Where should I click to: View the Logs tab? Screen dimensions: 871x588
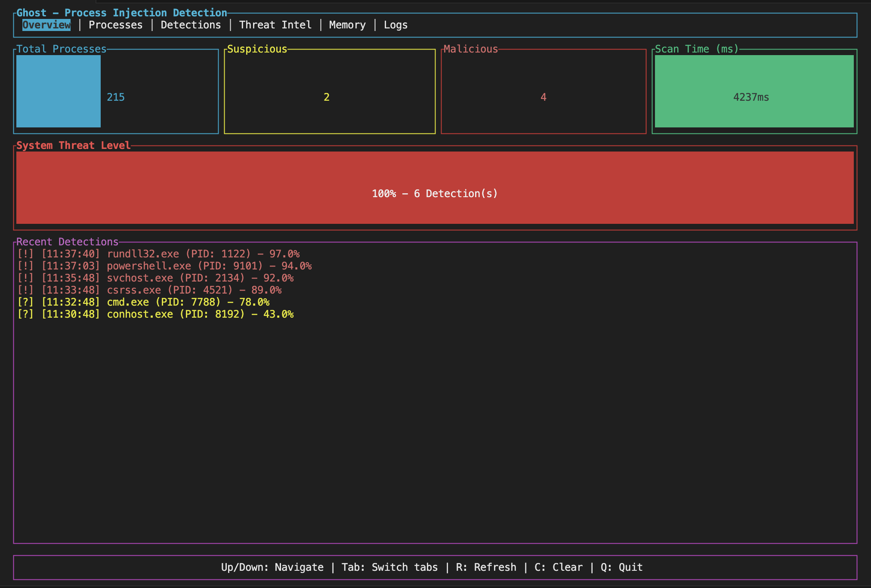(395, 25)
